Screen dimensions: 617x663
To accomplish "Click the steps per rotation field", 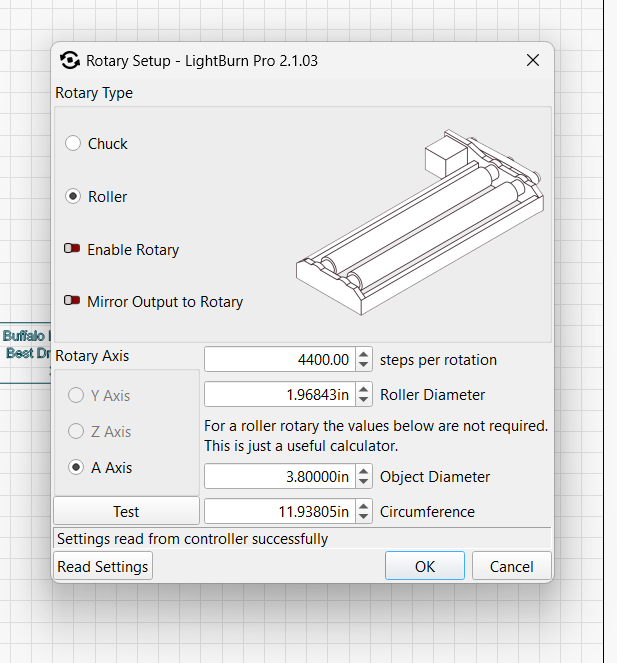I will pyautogui.click(x=280, y=359).
